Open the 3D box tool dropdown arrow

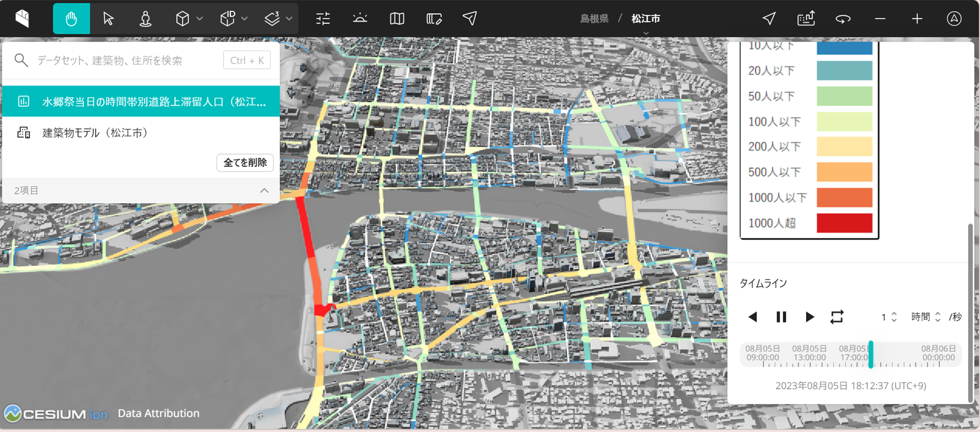[200, 19]
